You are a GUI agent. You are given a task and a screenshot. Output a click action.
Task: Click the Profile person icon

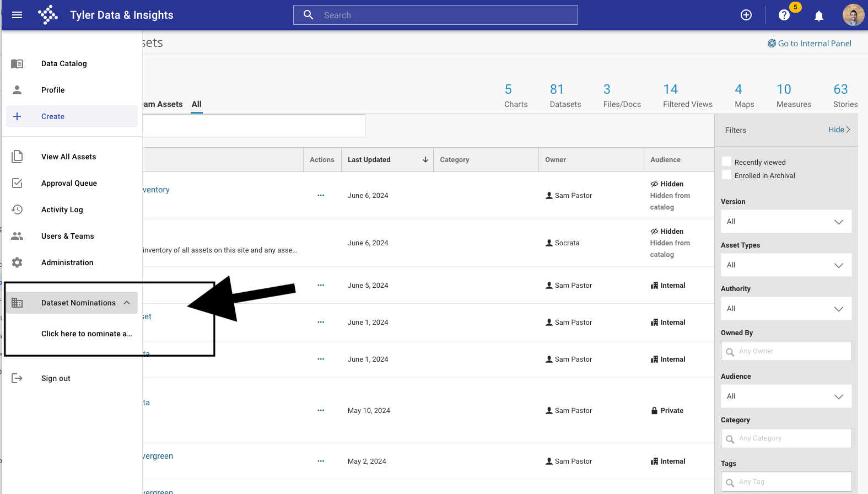tap(17, 90)
